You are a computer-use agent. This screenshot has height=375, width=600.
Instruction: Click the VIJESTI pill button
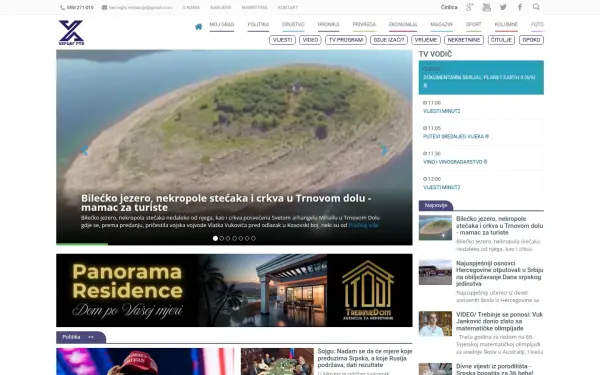click(x=282, y=40)
